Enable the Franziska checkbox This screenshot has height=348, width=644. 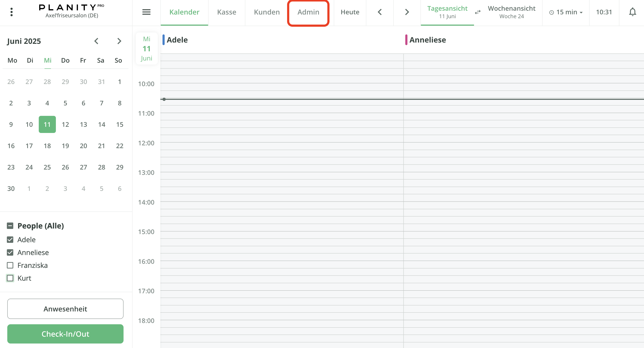click(x=10, y=265)
